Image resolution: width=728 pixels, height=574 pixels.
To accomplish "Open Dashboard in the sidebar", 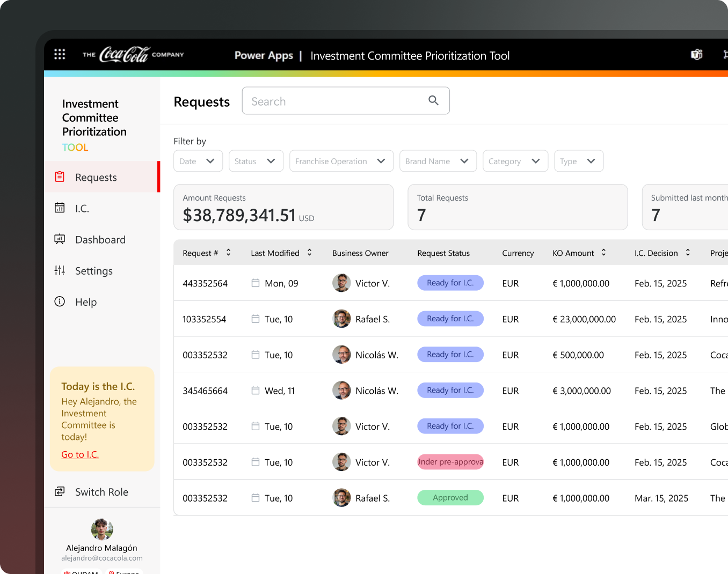I will [102, 239].
